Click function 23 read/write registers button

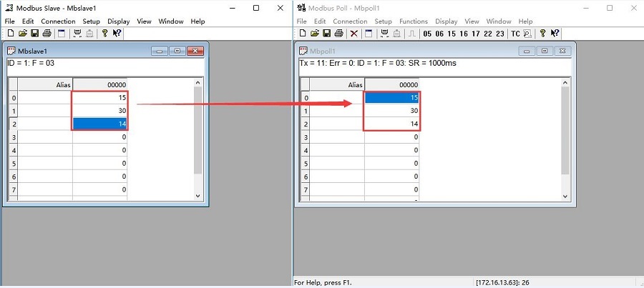500,34
